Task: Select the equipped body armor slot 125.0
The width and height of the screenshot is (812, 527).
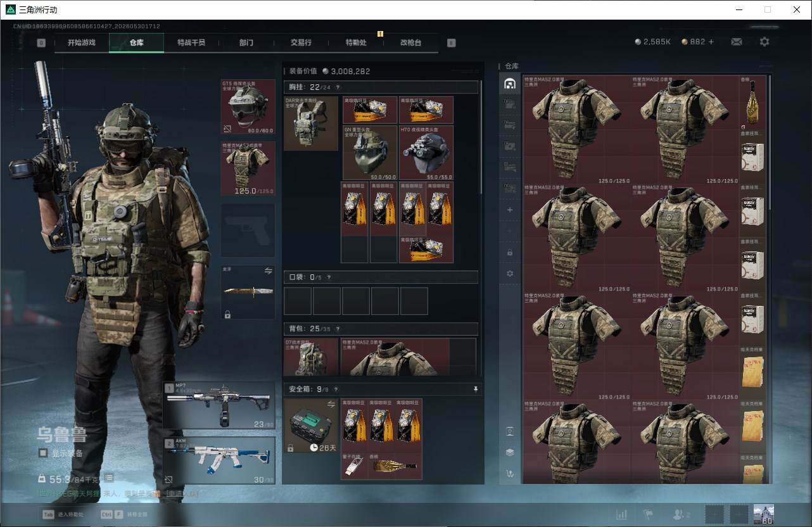Action: tap(248, 168)
